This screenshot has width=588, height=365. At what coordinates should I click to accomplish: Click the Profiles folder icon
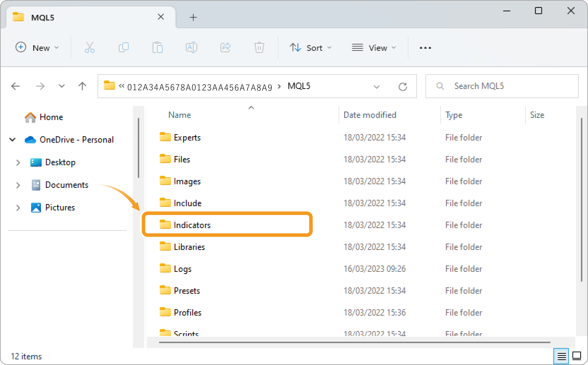pos(165,312)
